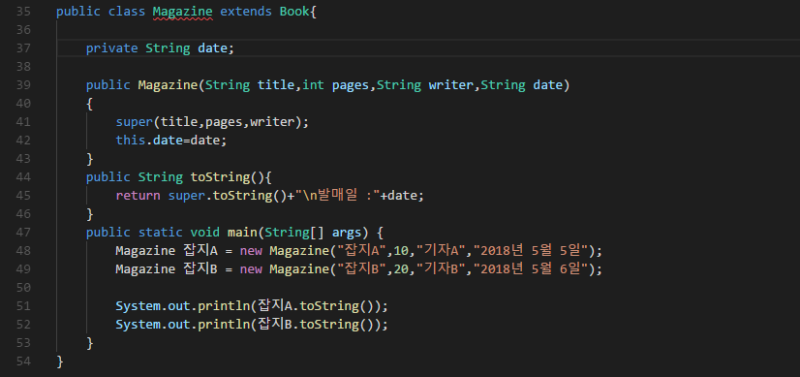
Task: Click the "2018년 5월 5일" string literal
Action: 531,251
